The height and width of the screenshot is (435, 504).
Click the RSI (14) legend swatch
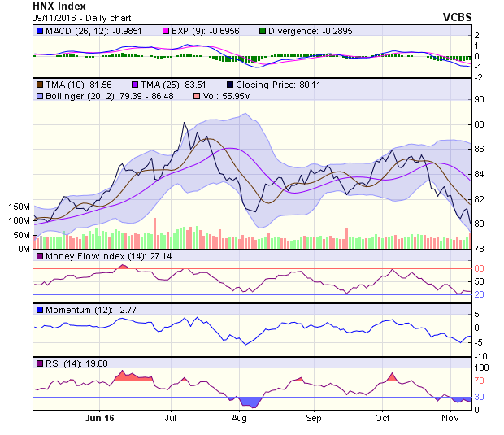pyautogui.click(x=39, y=363)
